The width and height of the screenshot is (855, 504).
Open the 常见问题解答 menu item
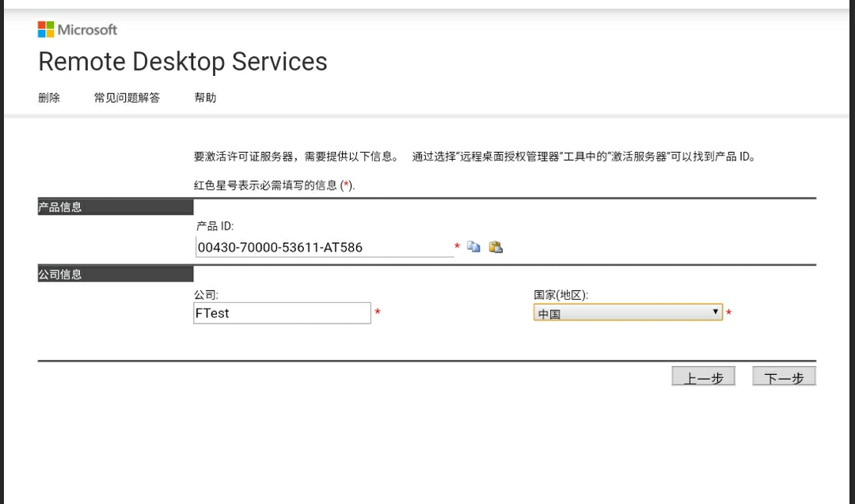click(127, 97)
